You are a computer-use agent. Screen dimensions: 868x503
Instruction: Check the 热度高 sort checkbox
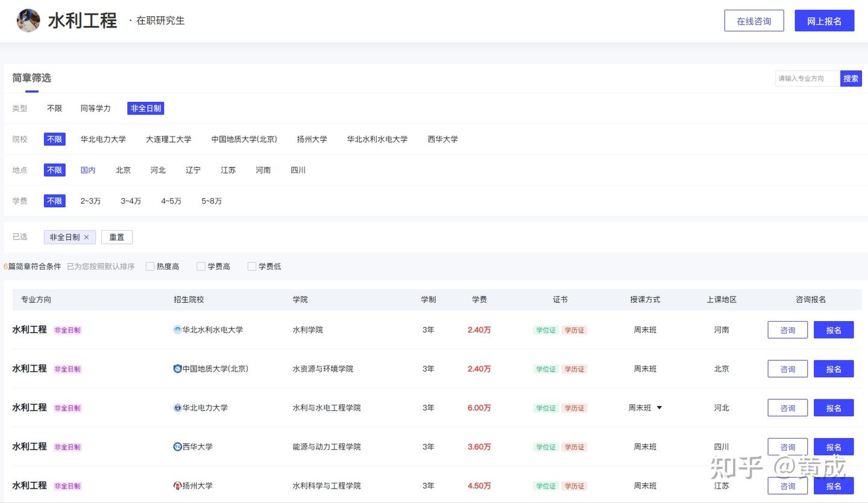[x=150, y=266]
